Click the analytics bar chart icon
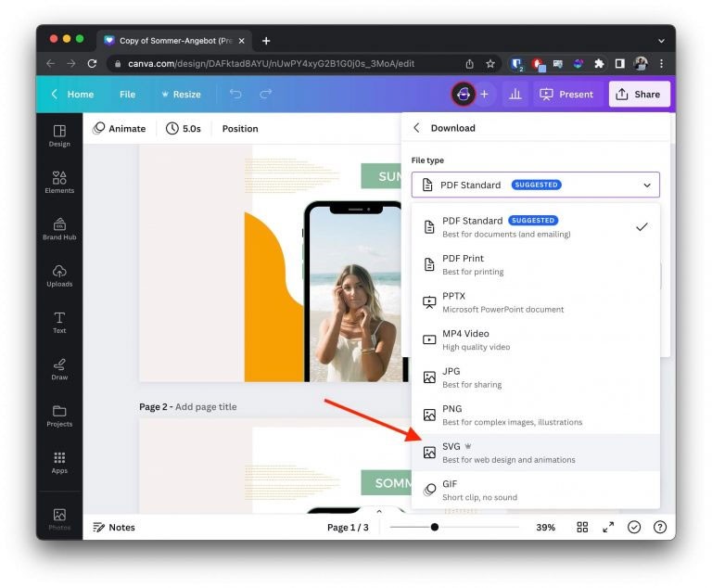 point(515,94)
